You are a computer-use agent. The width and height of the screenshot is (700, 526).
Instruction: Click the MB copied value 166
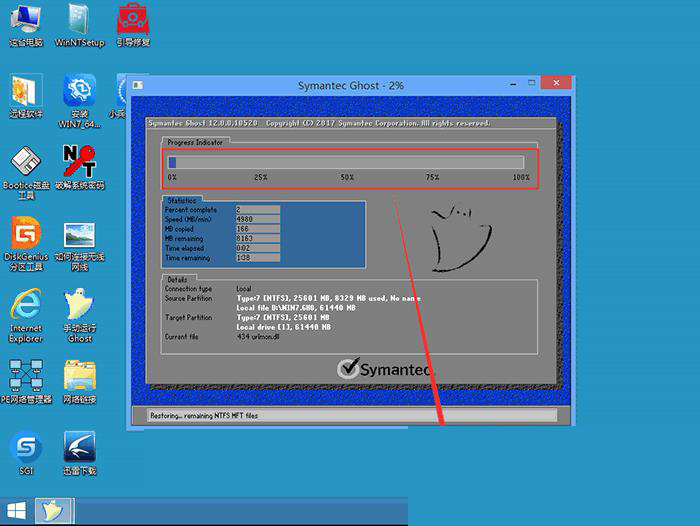[258, 229]
